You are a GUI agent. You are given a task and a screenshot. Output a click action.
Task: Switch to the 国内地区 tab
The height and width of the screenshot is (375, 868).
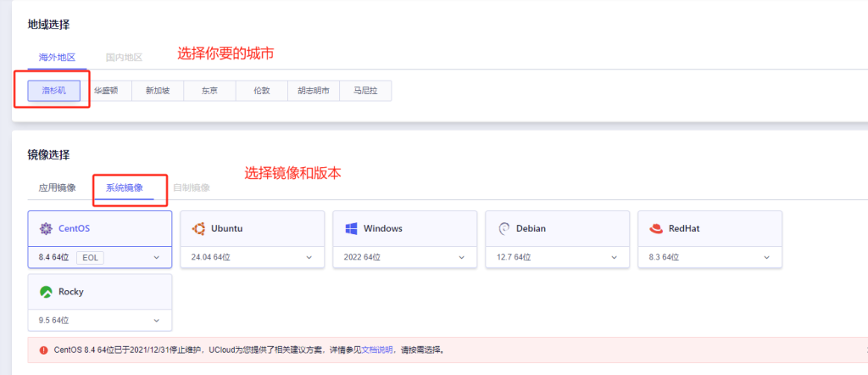125,57
